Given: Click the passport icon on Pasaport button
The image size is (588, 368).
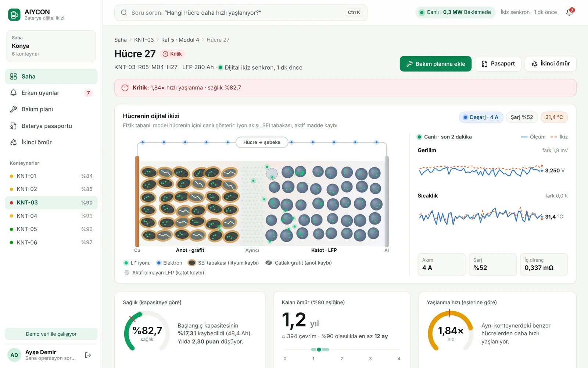Looking at the screenshot, I should pos(485,64).
